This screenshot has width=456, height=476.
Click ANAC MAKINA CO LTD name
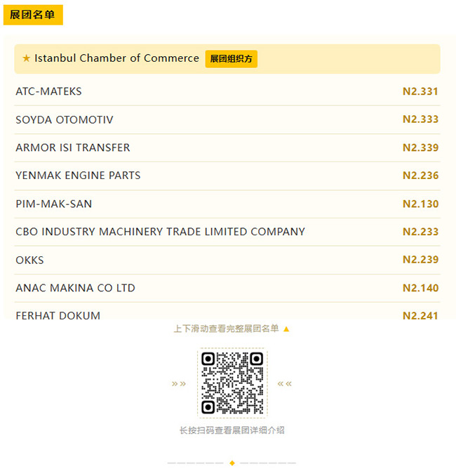75,288
